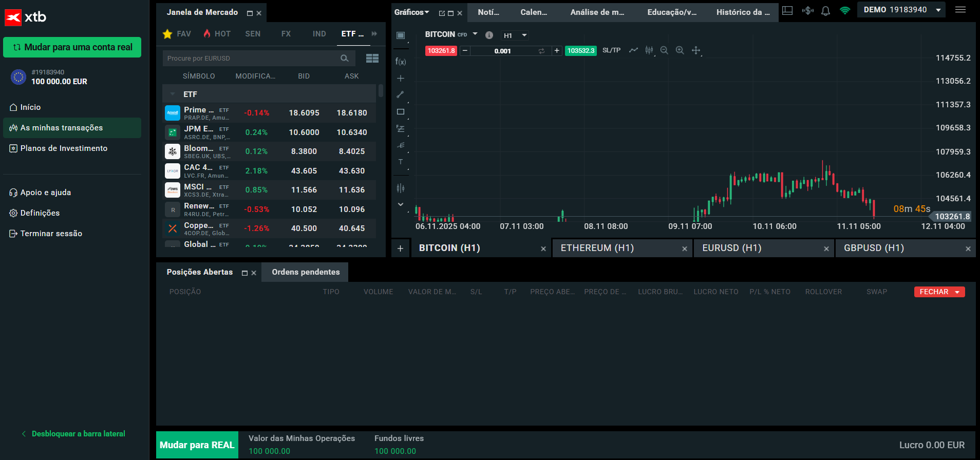Open Planos de Investimento in sidebar
The height and width of the screenshot is (460, 980).
[x=72, y=148]
